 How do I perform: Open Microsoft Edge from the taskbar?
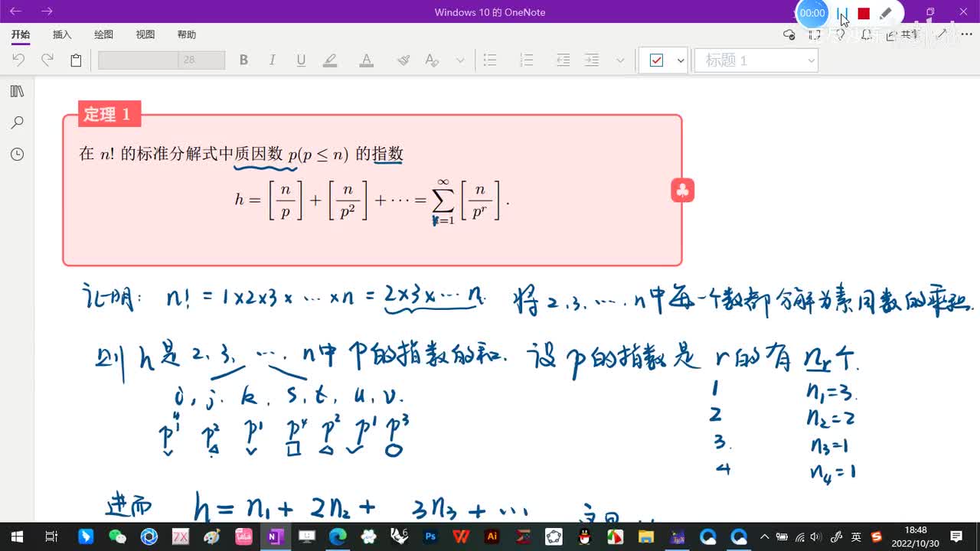(x=338, y=536)
